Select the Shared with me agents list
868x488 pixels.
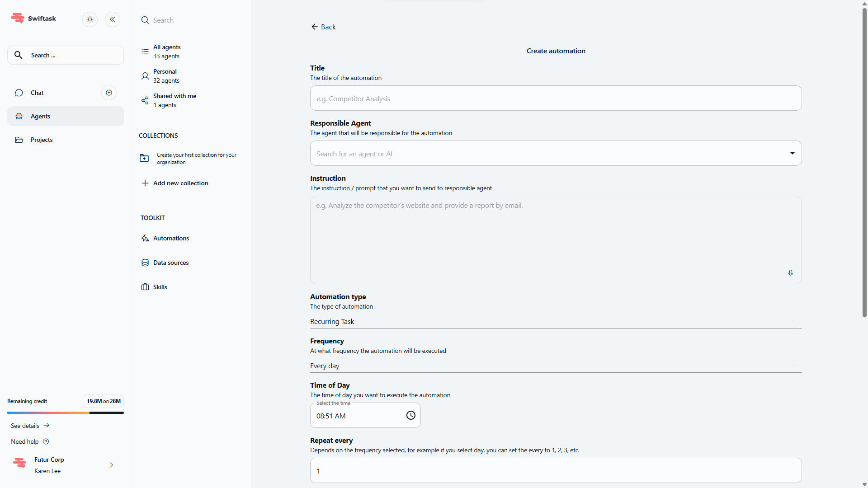[174, 100]
